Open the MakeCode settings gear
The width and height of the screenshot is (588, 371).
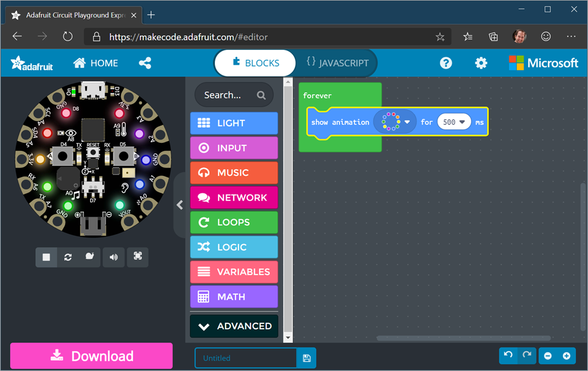pos(481,63)
